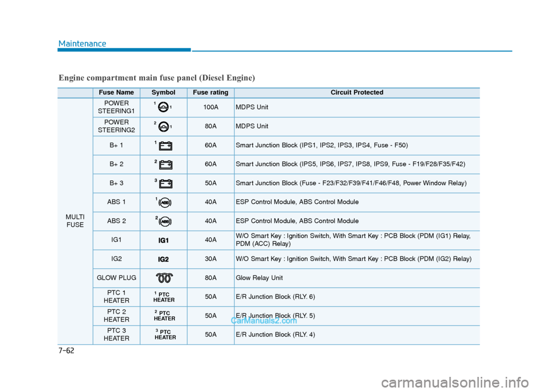
Task: Click the PTC 3 HEATER fuse name
Action: pyautogui.click(x=117, y=334)
